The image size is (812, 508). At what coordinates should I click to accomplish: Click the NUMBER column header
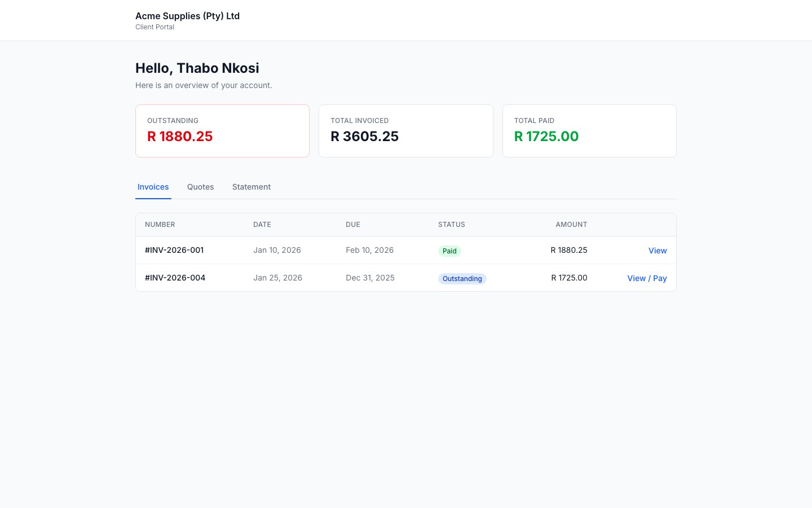tap(160, 224)
